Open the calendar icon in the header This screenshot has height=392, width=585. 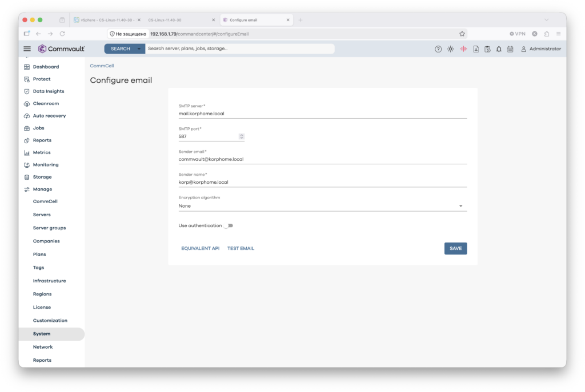[x=510, y=49]
